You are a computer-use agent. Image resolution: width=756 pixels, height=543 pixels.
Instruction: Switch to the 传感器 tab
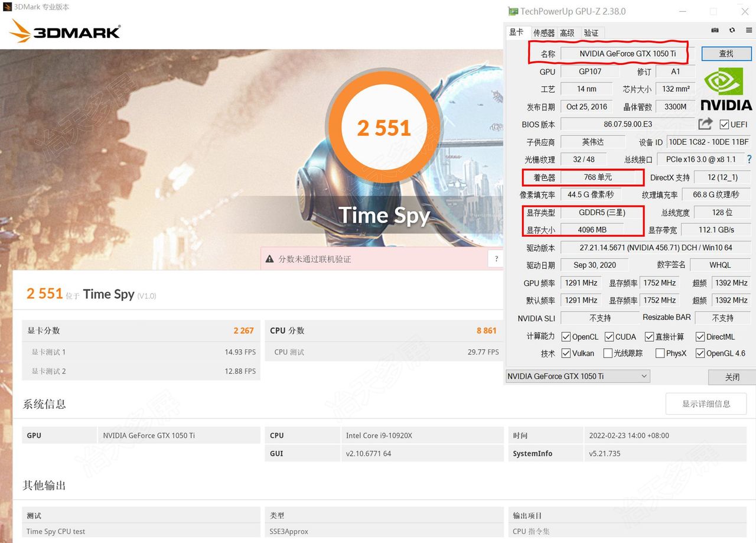coord(543,33)
